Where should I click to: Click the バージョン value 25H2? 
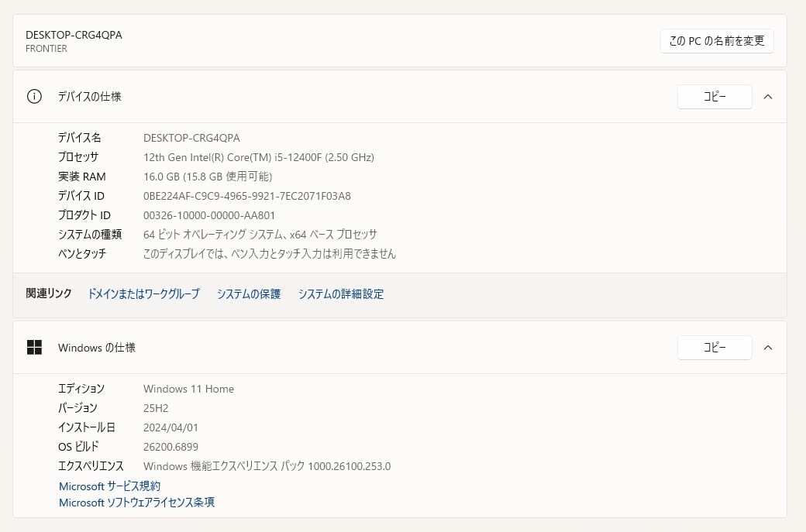click(156, 409)
